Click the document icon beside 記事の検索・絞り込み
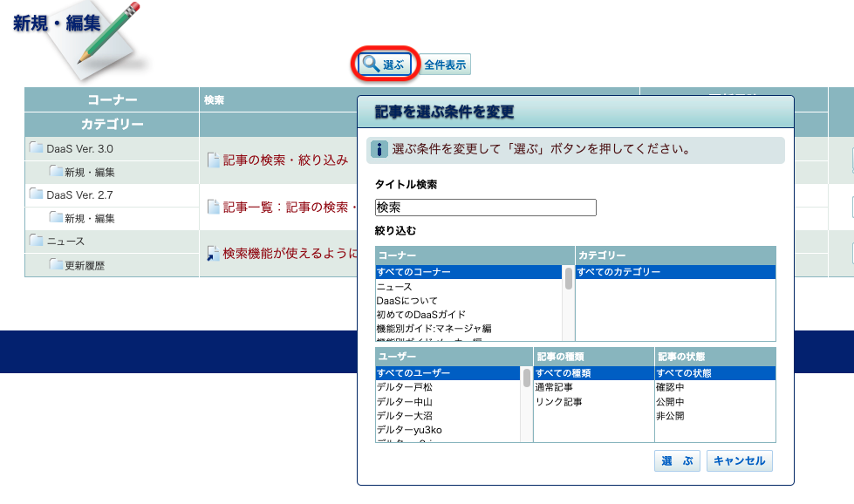 point(213,160)
